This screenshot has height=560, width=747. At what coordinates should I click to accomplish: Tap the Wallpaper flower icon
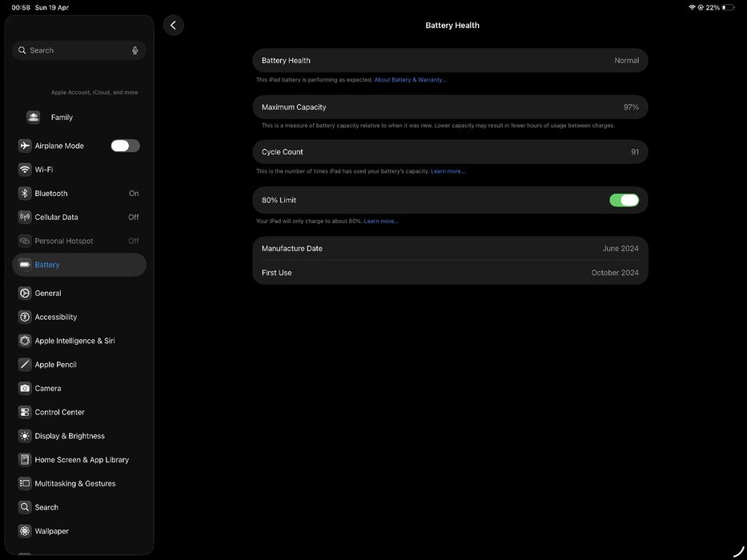[x=25, y=531]
